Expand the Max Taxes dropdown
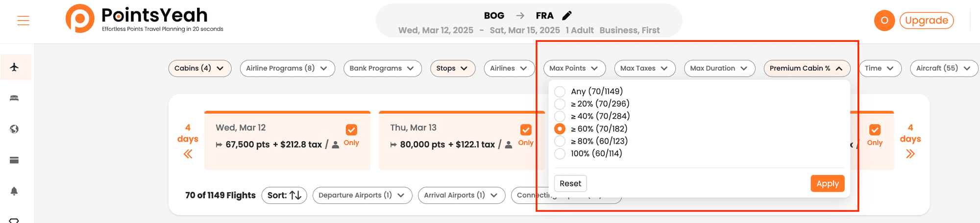Viewport: 980px width, 223px height. [x=645, y=68]
